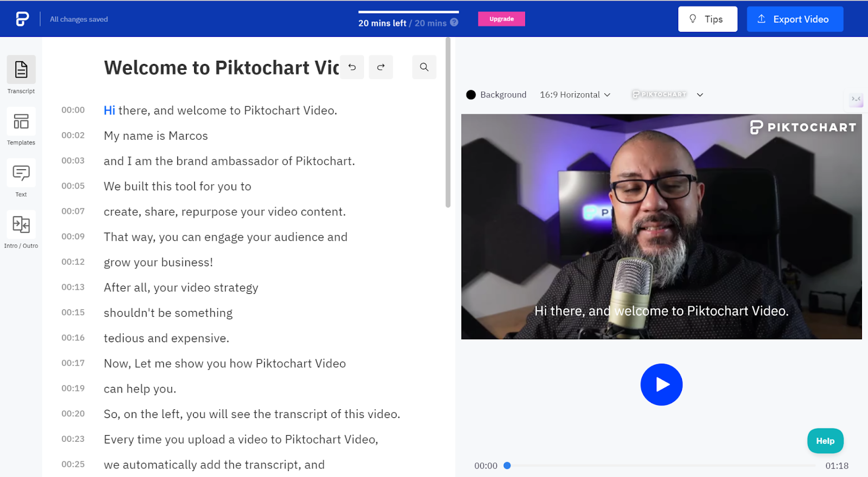Select line 'Now, Let me show you how'

(225, 364)
